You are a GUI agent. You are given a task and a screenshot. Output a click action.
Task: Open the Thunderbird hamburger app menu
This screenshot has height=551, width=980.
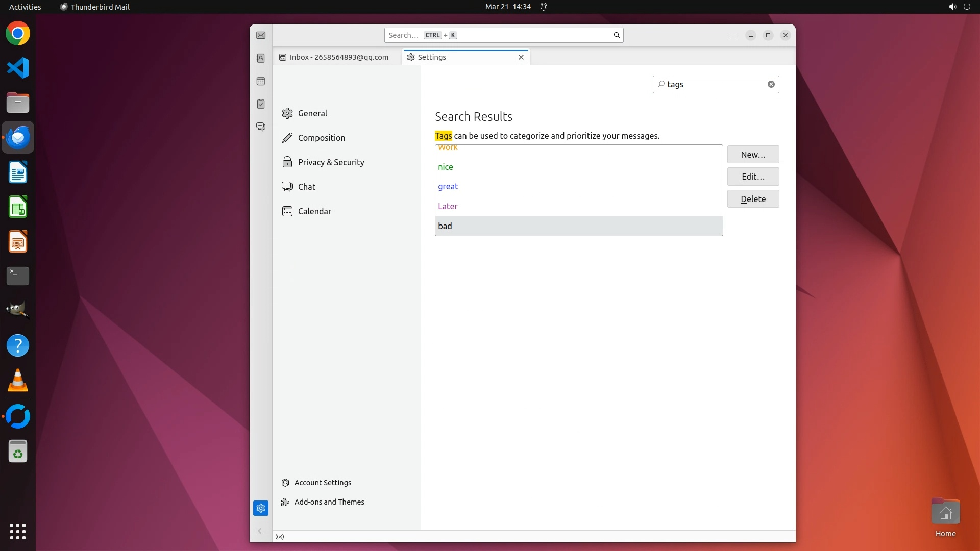point(733,35)
